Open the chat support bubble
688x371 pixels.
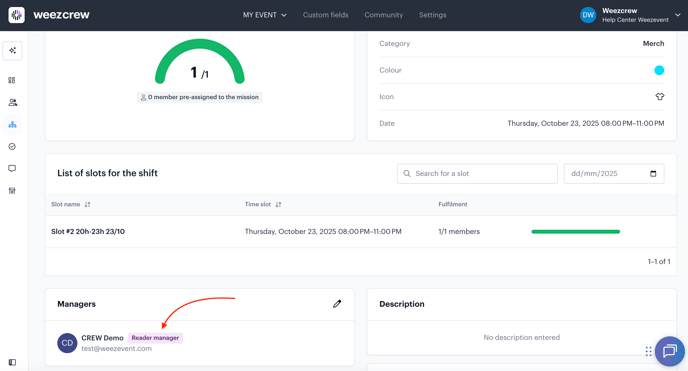670,351
